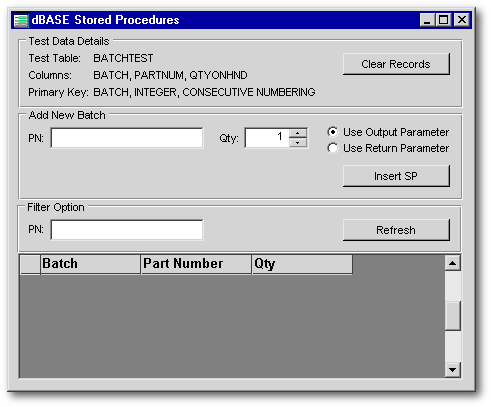The image size is (491, 407).
Task: Minimize the dBASE Stored Procedures window
Action: coord(427,20)
